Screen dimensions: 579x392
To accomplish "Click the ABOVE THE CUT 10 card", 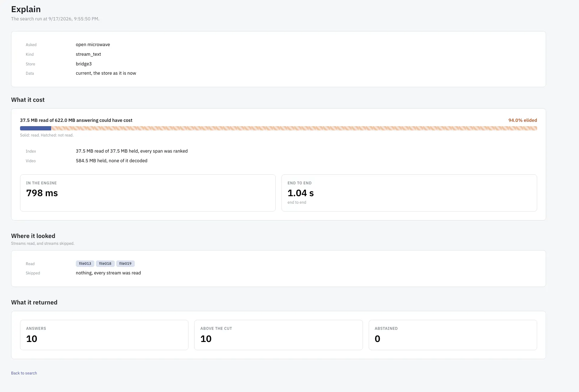I will coord(278,335).
